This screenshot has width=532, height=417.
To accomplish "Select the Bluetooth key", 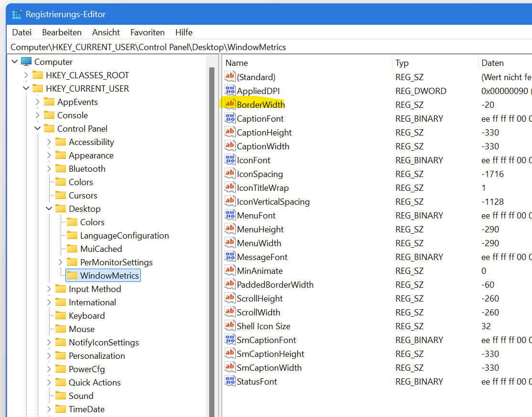I will click(87, 168).
